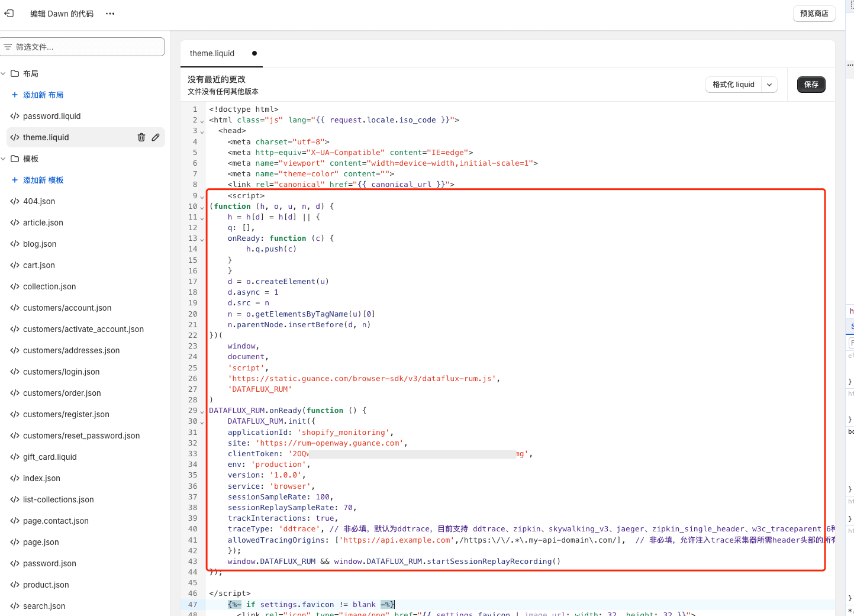Image resolution: width=854 pixels, height=616 pixels.
Task: Click the plus icon to add new layout
Action: click(15, 95)
